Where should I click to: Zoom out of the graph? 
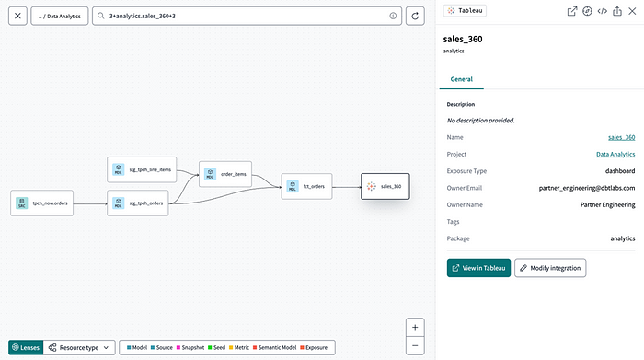[415, 345]
